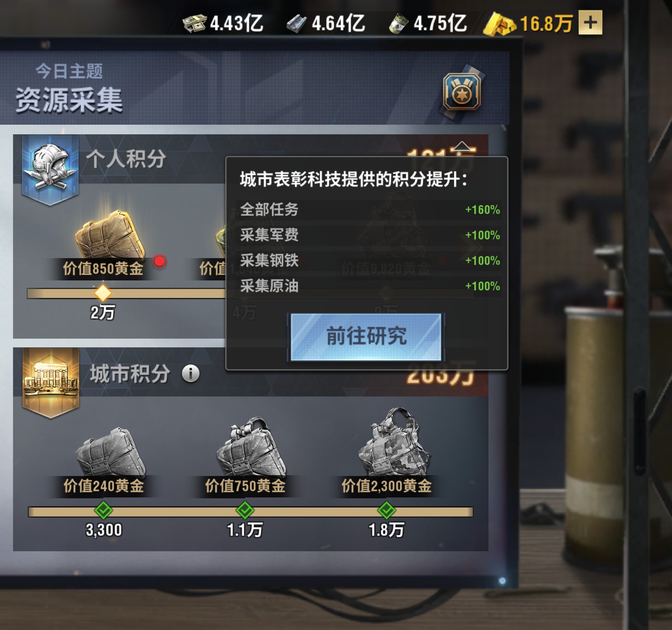Collapse the tooltip via the up arrow
The width and height of the screenshot is (672, 630).
point(462,147)
